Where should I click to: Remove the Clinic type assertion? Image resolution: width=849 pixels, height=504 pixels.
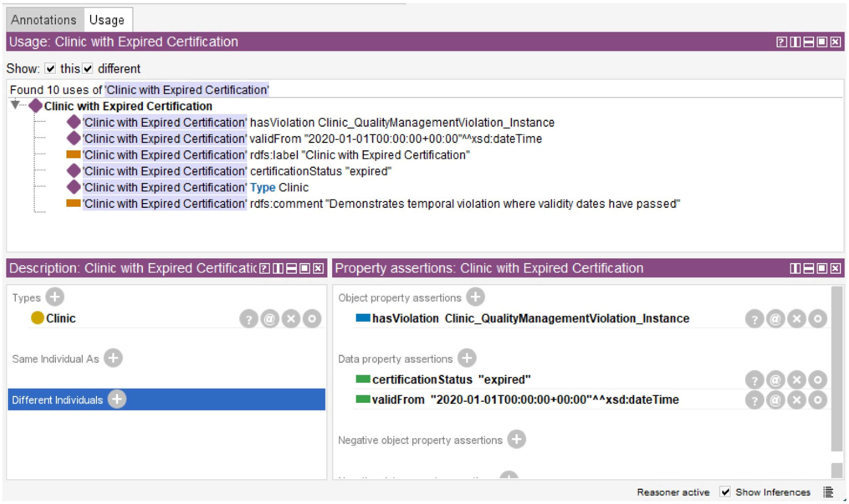click(x=291, y=319)
